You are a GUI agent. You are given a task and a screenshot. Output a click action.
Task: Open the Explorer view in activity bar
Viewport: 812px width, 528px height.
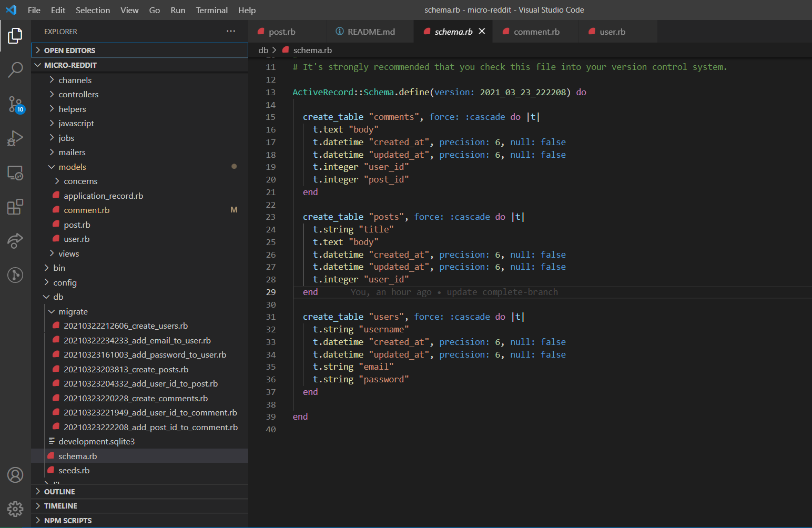click(x=15, y=36)
